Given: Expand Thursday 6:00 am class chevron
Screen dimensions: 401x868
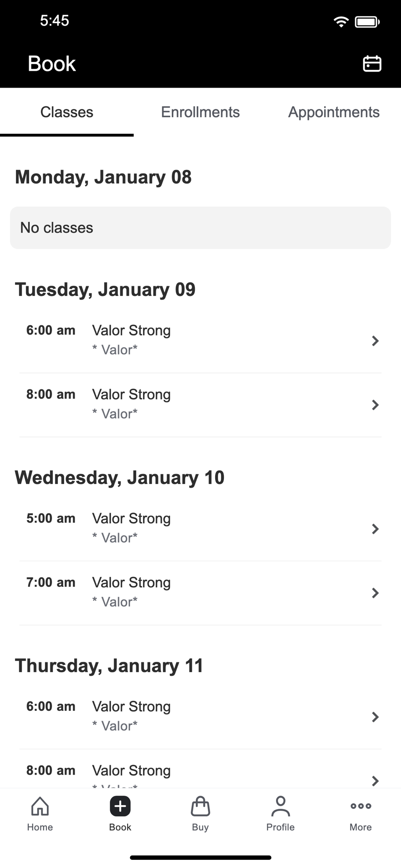Looking at the screenshot, I should [x=375, y=717].
